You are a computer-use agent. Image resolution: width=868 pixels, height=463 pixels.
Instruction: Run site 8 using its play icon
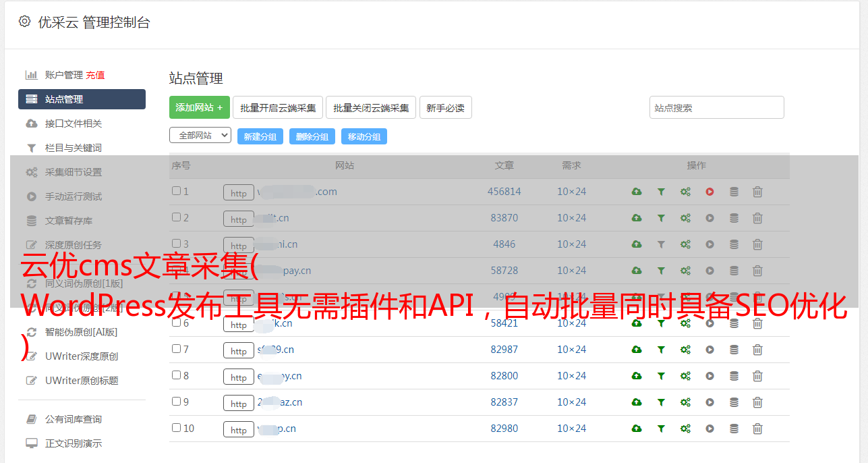(x=710, y=376)
